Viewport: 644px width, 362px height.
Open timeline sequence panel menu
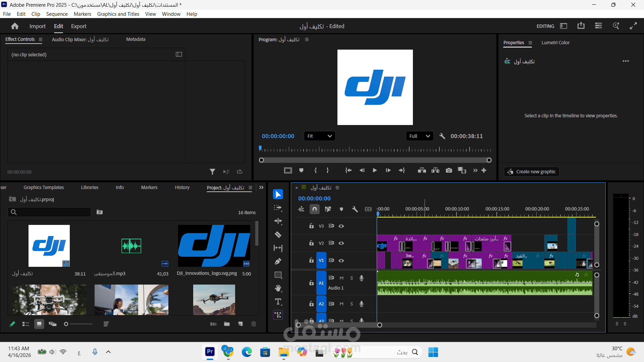pos(337,188)
